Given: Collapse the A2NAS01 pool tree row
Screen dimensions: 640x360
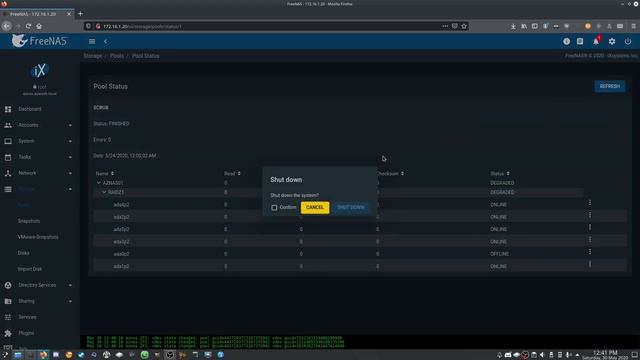Looking at the screenshot, I should pyautogui.click(x=99, y=183).
